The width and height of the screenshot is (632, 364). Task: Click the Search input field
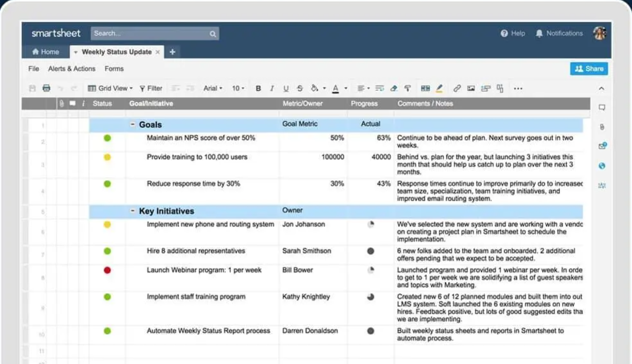pos(155,33)
